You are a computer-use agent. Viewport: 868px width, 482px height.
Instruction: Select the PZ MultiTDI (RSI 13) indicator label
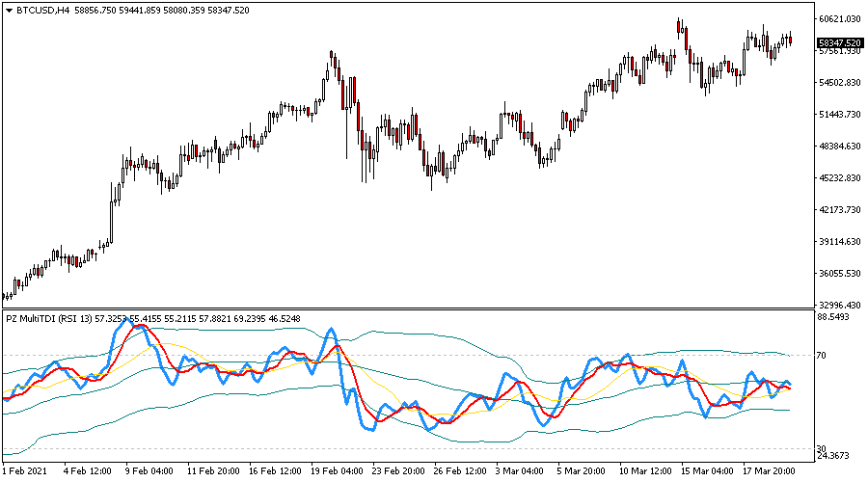point(48,318)
